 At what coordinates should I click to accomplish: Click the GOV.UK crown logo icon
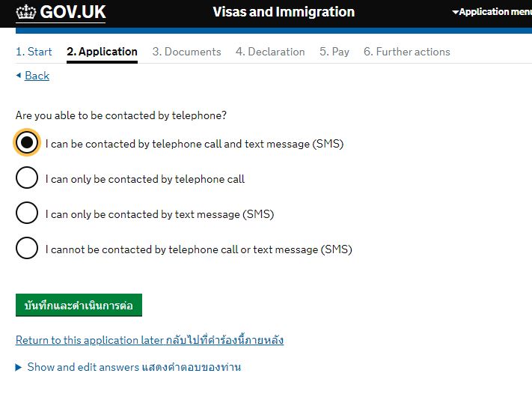coord(26,12)
